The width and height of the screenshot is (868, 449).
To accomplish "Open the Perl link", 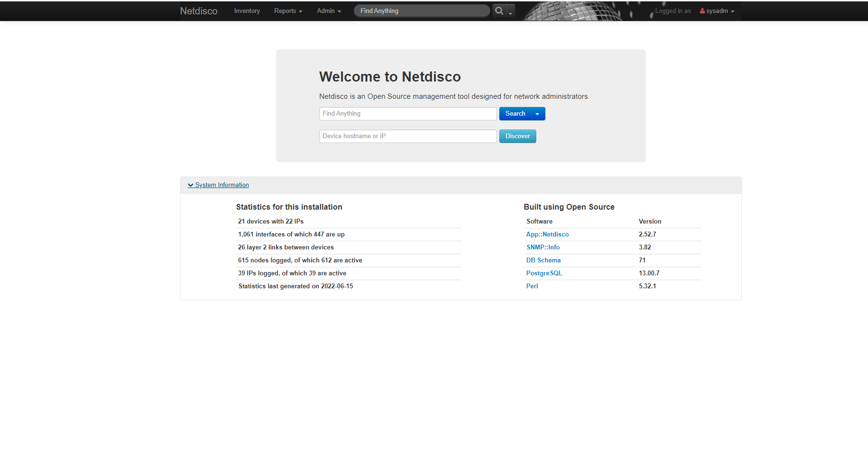I will 532,286.
